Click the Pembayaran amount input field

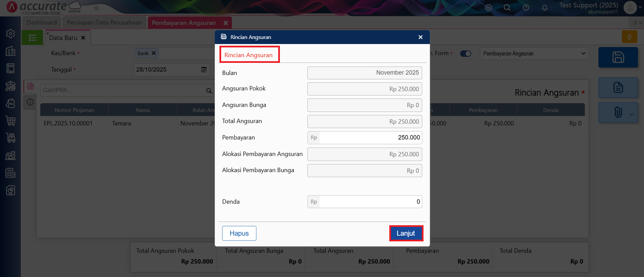(x=369, y=137)
